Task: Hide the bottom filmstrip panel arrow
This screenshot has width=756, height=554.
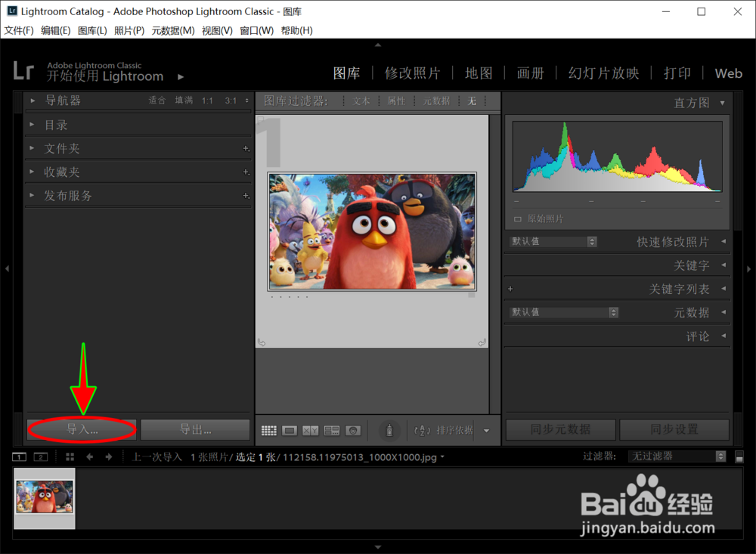Action: 378,547
